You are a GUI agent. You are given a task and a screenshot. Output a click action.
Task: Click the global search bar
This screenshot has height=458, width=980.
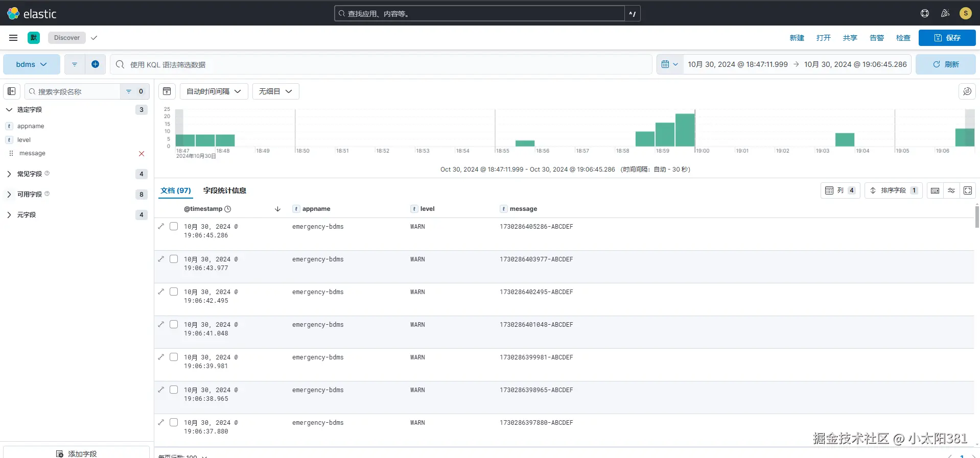pos(479,14)
